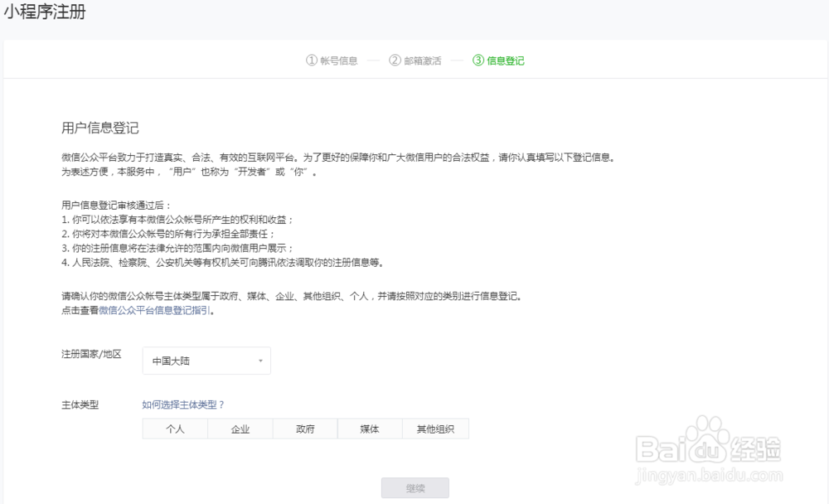Open the 如何选择主体类型？ help link
The width and height of the screenshot is (829, 504).
(x=183, y=405)
